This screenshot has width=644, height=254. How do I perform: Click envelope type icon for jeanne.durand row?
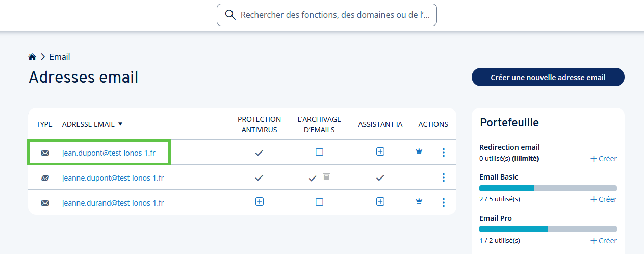[45, 203]
